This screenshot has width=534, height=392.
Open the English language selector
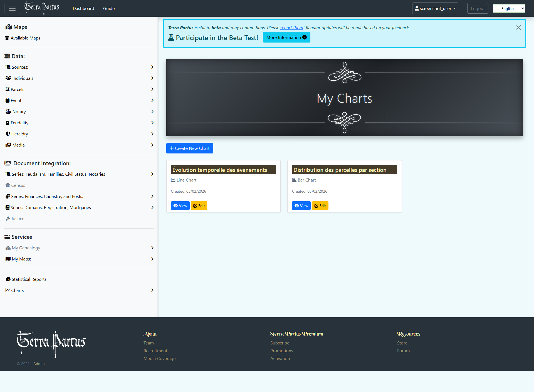509,9
